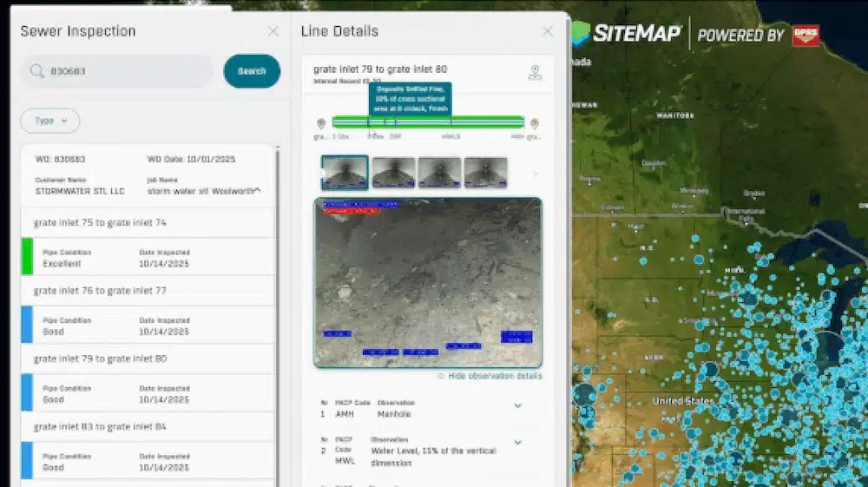This screenshot has height=487, width=868.
Task: Click the end manhole marker on pipe timeline
Action: [534, 123]
